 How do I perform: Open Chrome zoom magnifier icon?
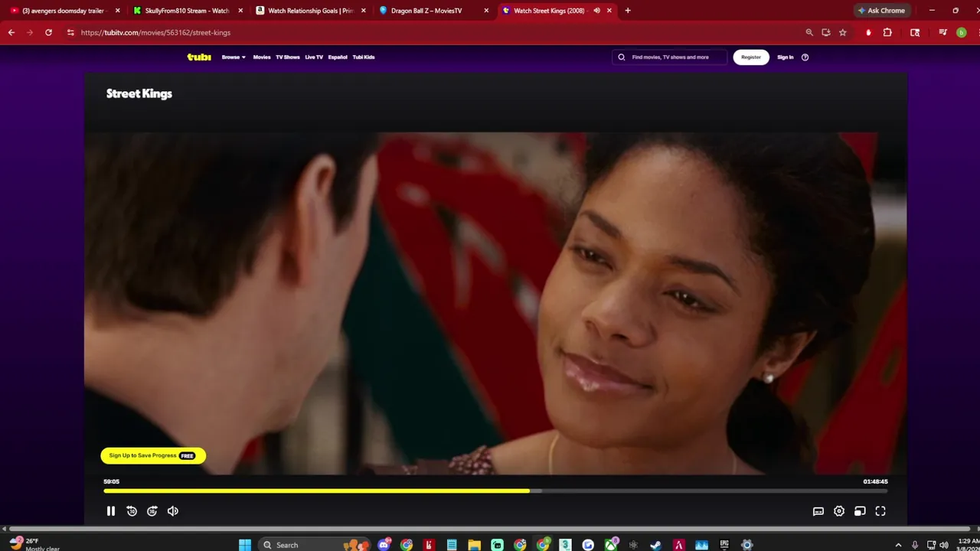(x=809, y=32)
